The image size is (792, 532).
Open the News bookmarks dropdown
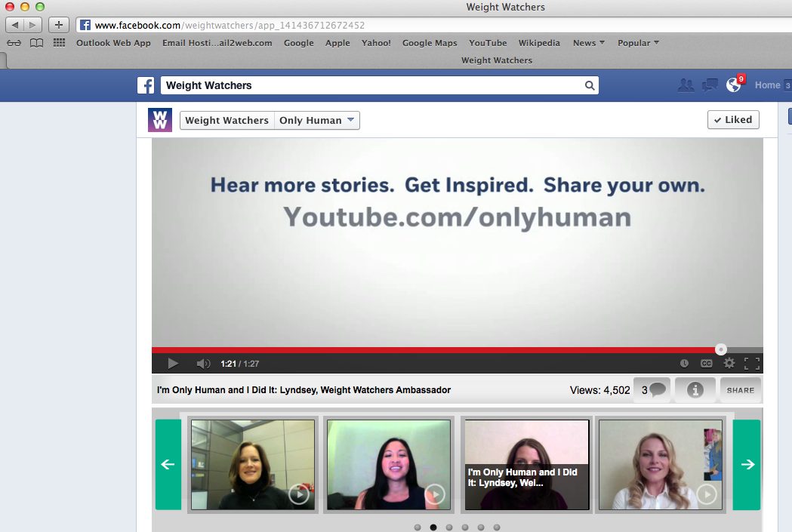tap(588, 43)
